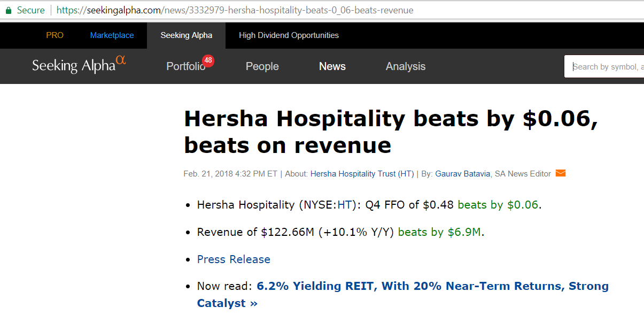Read the 6.2% Yielding REIT article

(x=403, y=295)
